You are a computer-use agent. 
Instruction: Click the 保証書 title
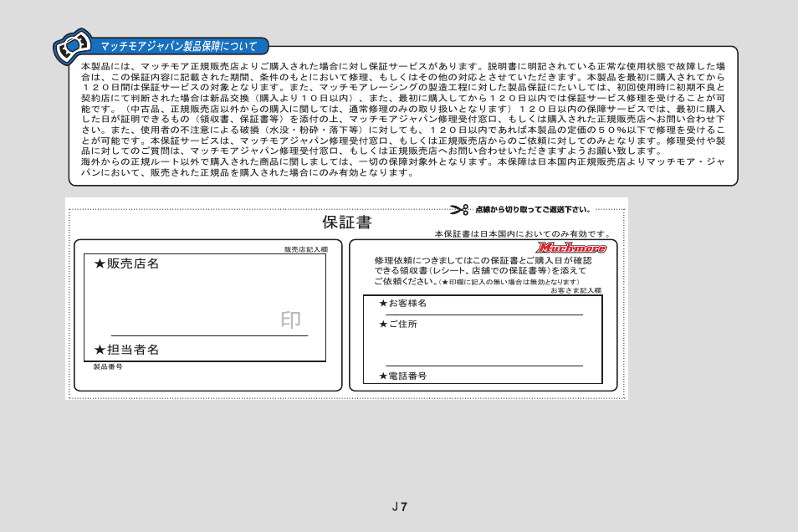[347, 222]
